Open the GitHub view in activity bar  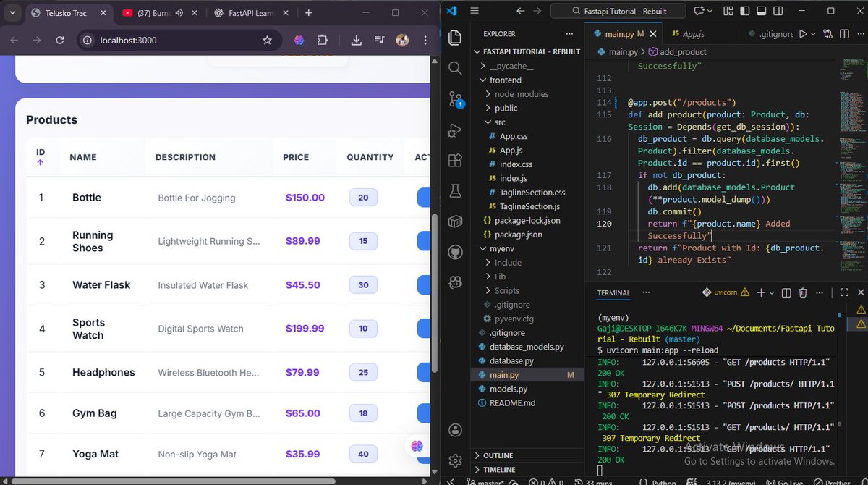[455, 252]
